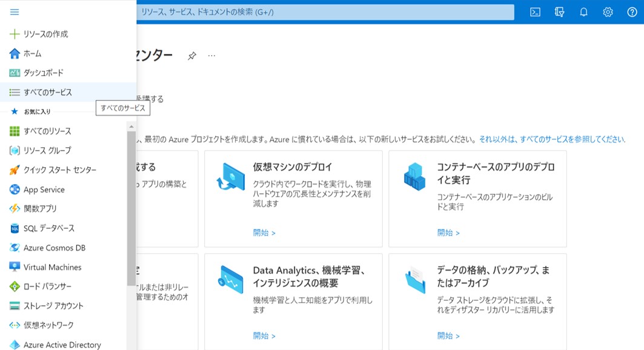This screenshot has width=644, height=350.
Task: Open SQL データベース from favorites
Action: point(49,228)
